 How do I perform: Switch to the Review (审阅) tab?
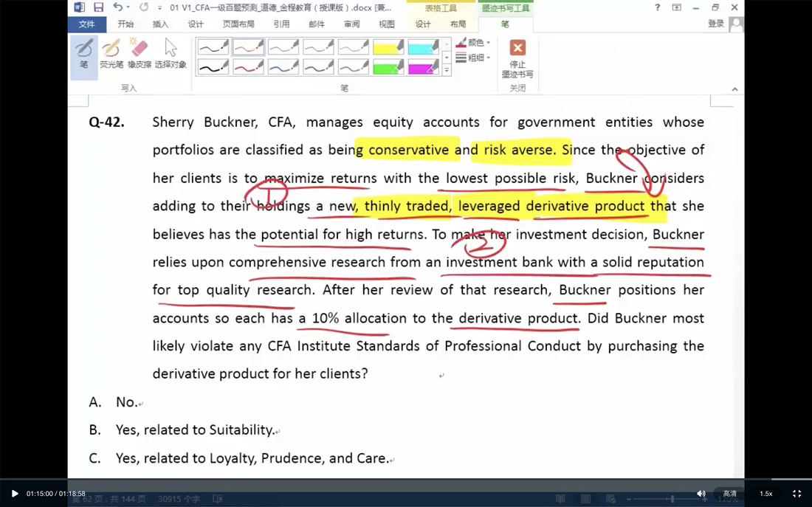tap(351, 24)
